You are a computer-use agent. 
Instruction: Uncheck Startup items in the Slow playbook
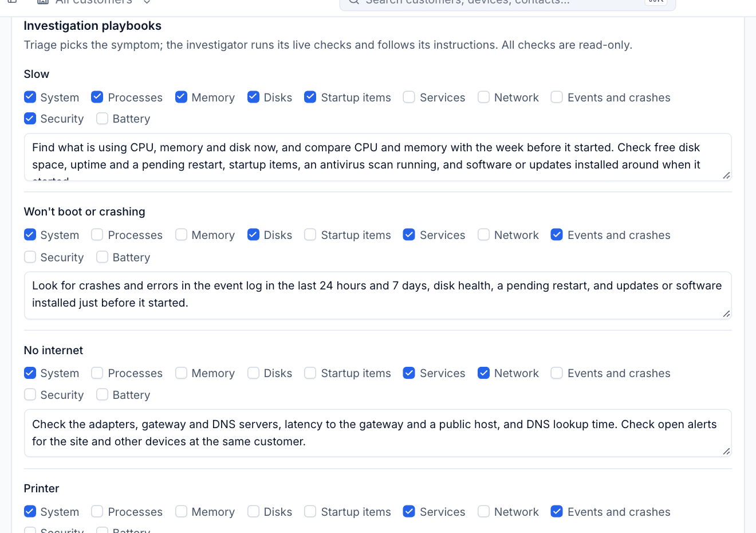coord(310,97)
